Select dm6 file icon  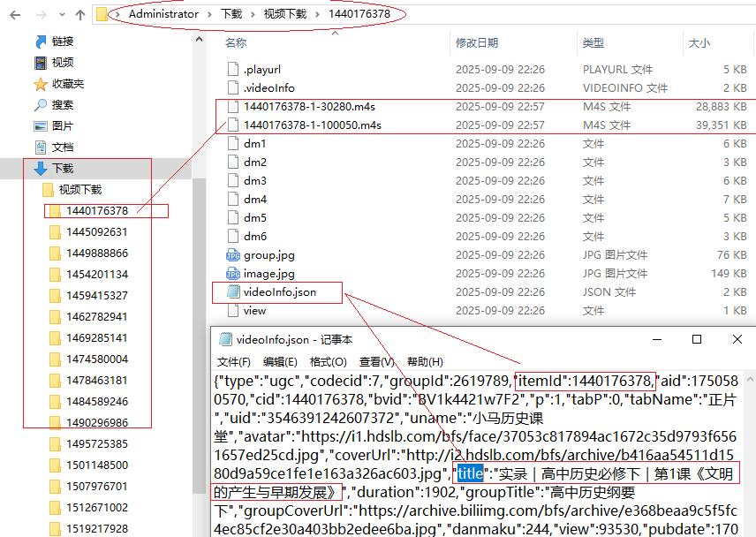pyautogui.click(x=233, y=236)
